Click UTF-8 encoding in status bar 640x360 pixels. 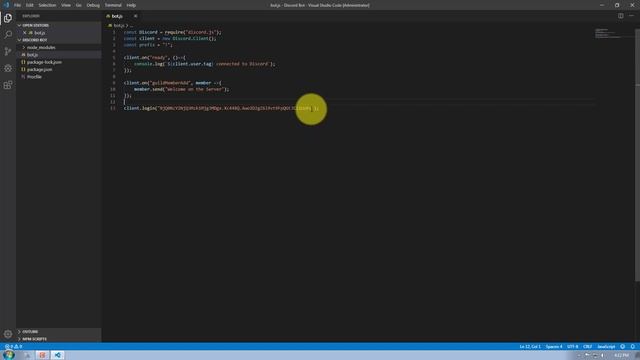(x=573, y=347)
